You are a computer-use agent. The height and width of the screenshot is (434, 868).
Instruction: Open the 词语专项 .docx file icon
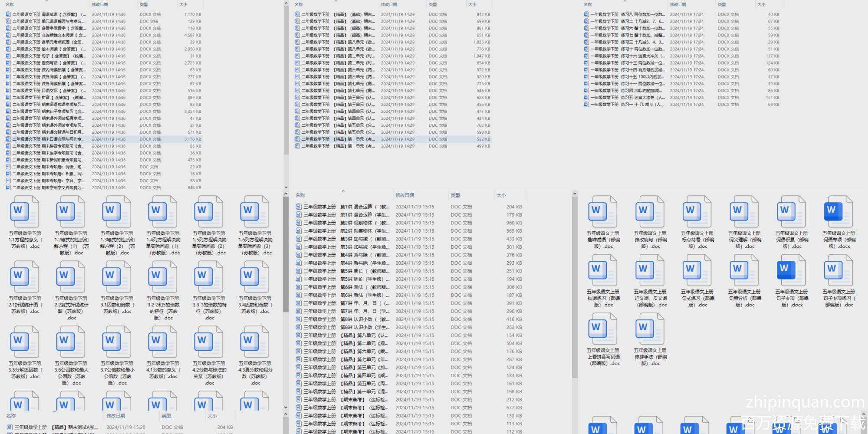tap(838, 211)
